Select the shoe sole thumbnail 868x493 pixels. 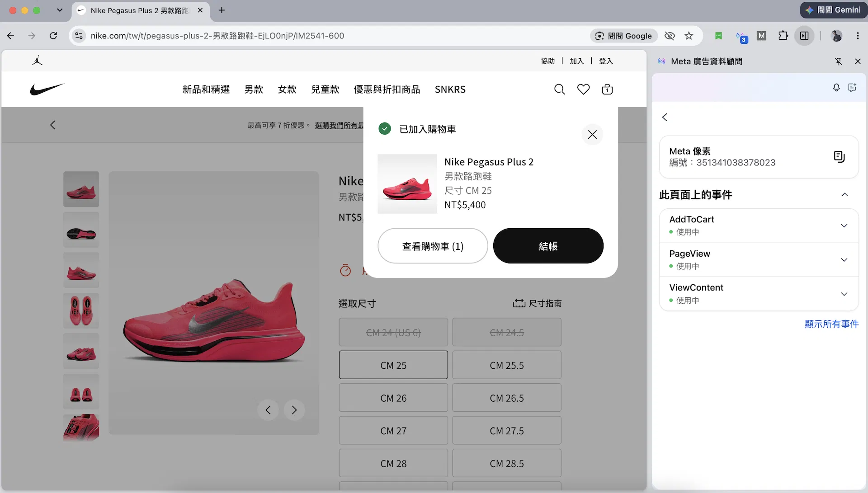(x=81, y=230)
